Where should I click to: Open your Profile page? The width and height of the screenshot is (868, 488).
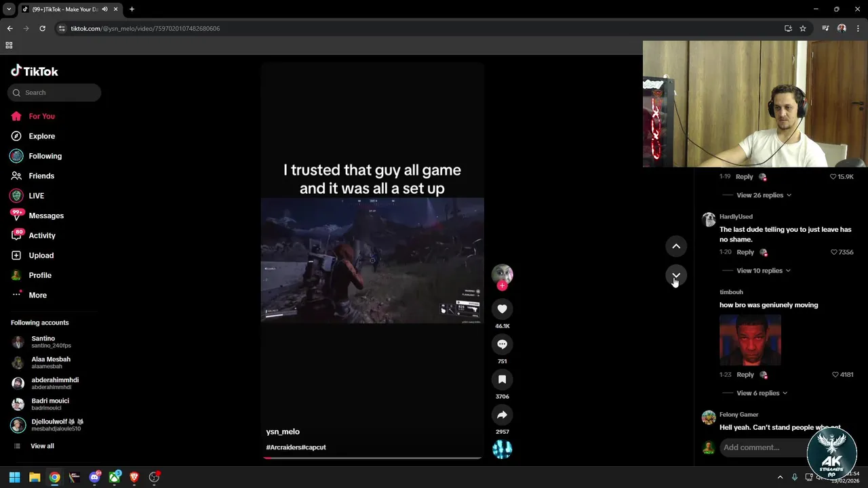click(x=40, y=275)
